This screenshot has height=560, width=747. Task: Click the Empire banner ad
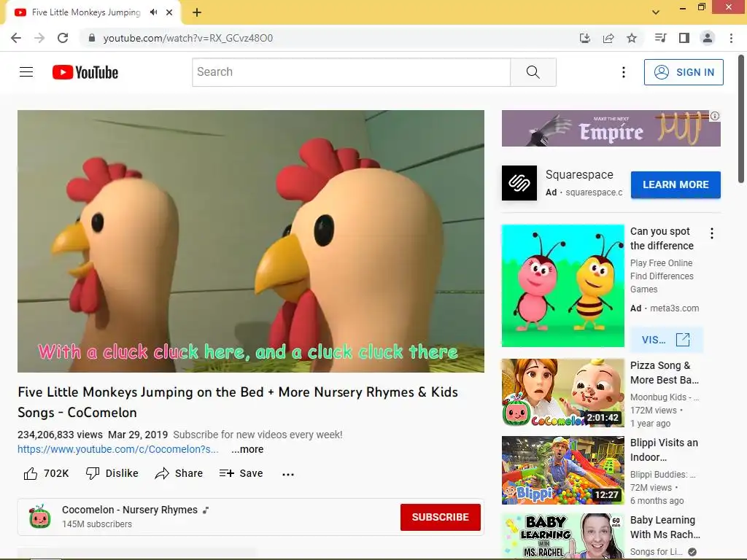coord(611,128)
